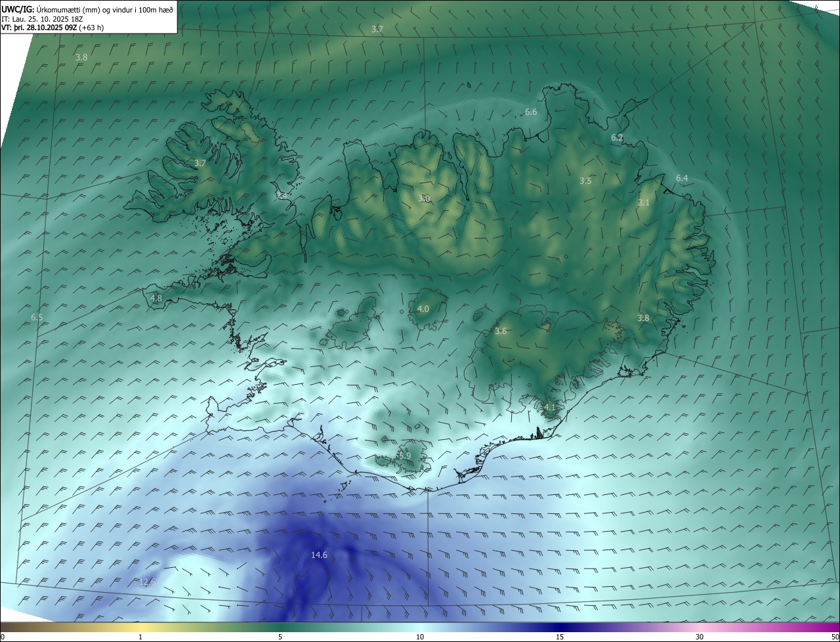This screenshot has height=642, width=840.
Task: Select the 6.2 value label
Action: pyautogui.click(x=617, y=138)
